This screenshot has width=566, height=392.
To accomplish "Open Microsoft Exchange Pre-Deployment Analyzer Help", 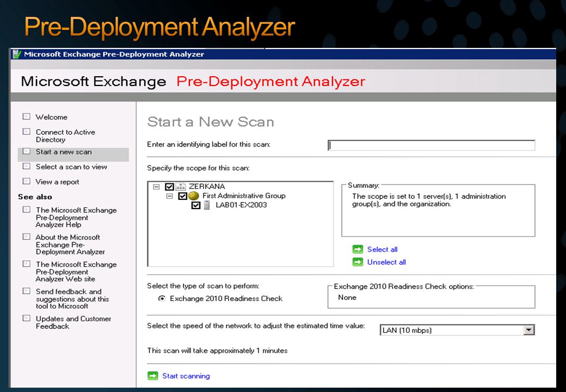I will coord(76,217).
